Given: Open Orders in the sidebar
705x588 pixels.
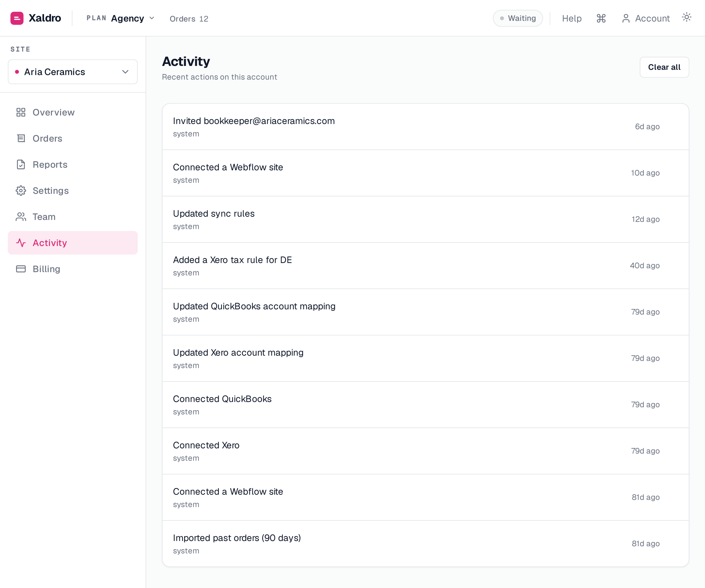Looking at the screenshot, I should [73, 138].
